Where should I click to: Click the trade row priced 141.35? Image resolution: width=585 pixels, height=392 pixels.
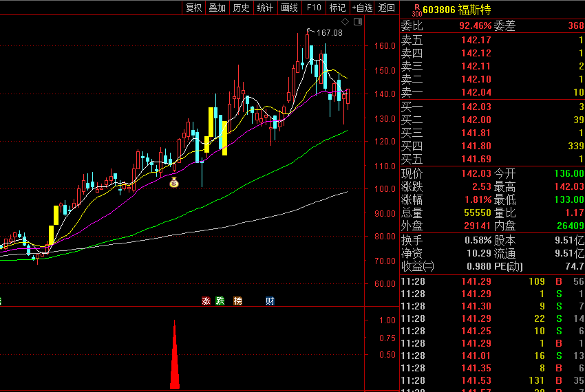coord(493,368)
